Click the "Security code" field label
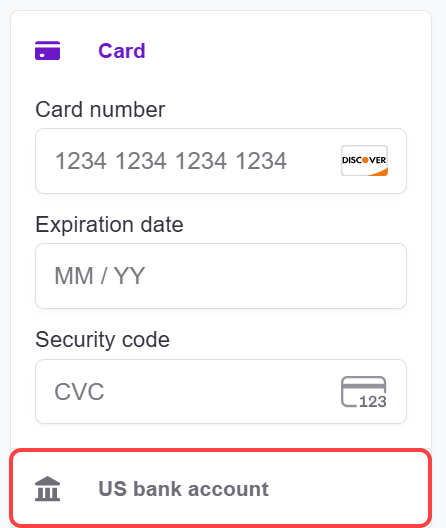 click(102, 339)
